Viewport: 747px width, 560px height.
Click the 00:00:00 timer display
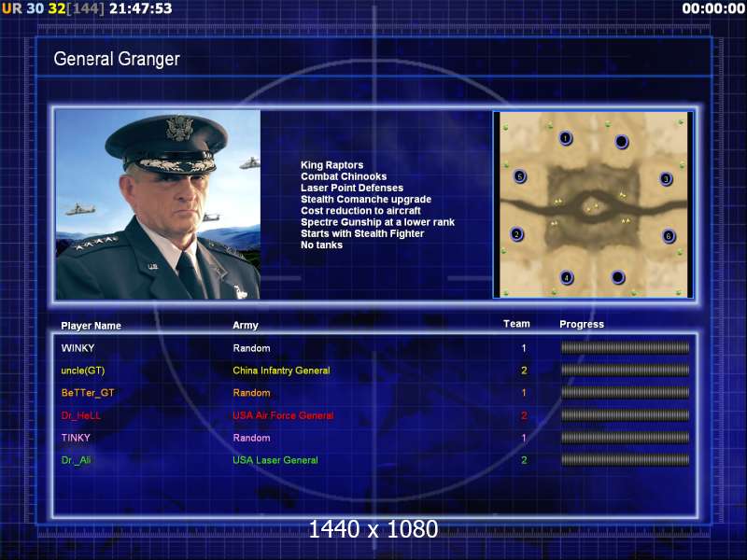click(x=713, y=8)
